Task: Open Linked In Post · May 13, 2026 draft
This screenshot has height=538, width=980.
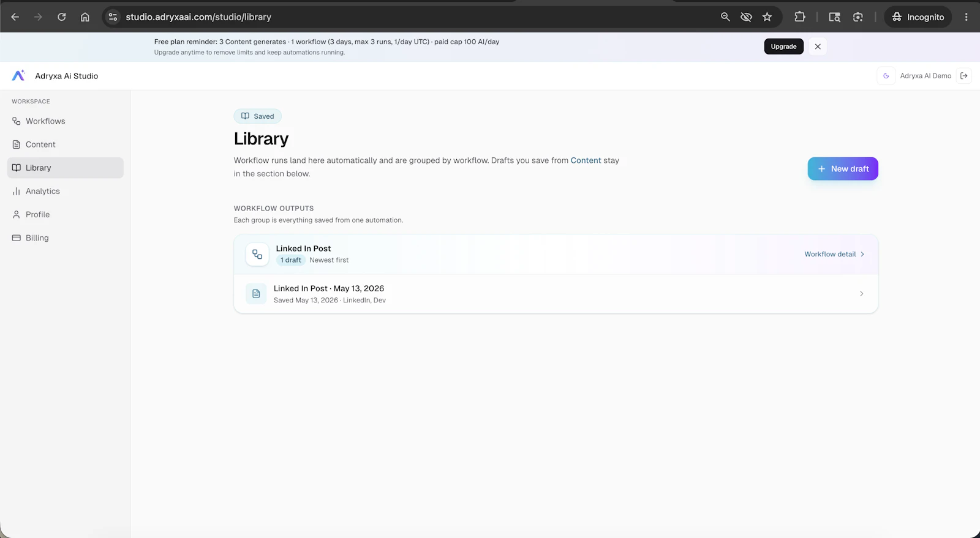Action: [556, 294]
